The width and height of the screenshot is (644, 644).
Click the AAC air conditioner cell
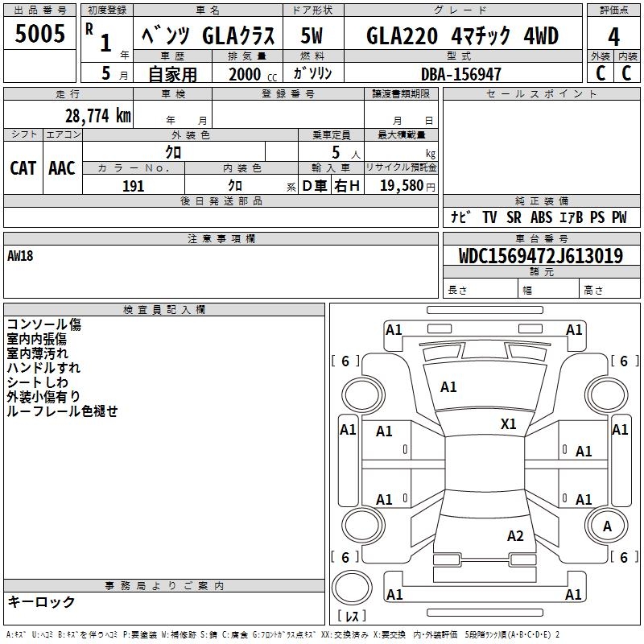tap(62, 168)
